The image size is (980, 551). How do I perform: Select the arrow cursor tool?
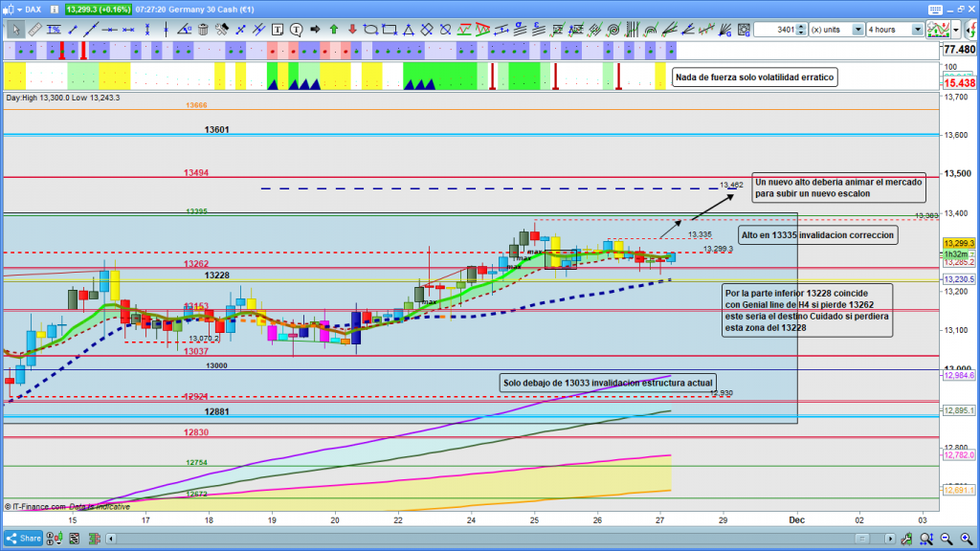[x=15, y=30]
